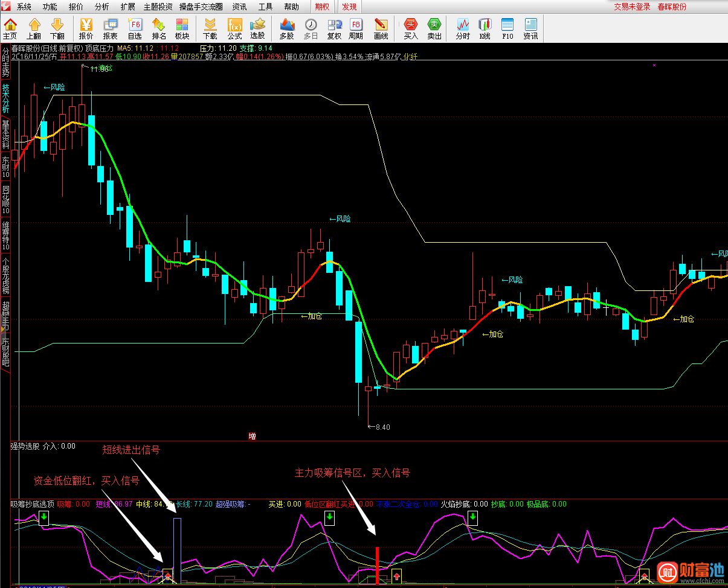Click the 增 marker below the chart
This screenshot has width=728, height=588.
(252, 436)
